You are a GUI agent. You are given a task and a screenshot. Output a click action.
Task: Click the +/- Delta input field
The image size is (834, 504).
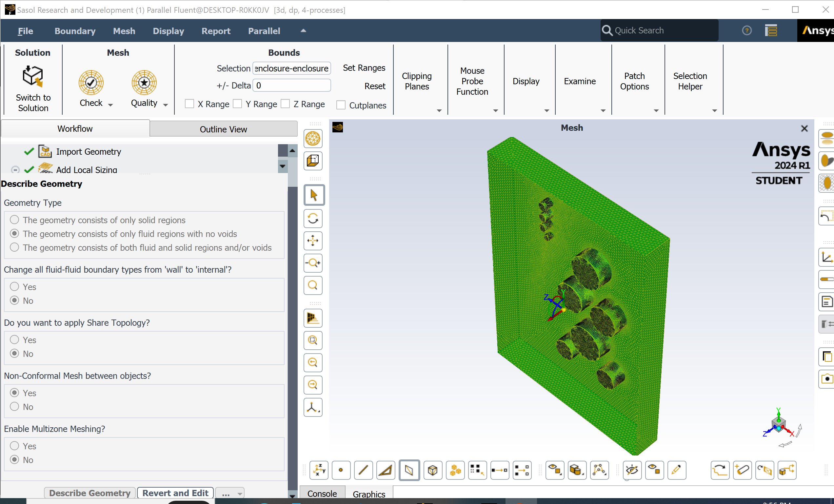pos(291,86)
